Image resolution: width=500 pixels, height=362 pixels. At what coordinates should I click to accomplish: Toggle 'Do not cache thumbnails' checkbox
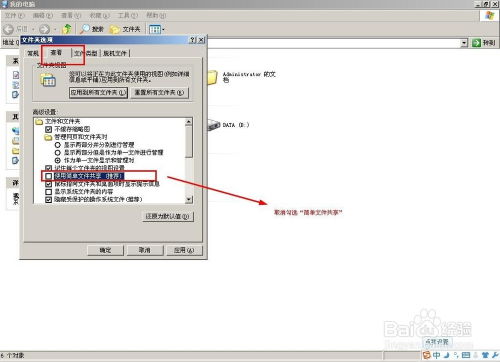48,129
